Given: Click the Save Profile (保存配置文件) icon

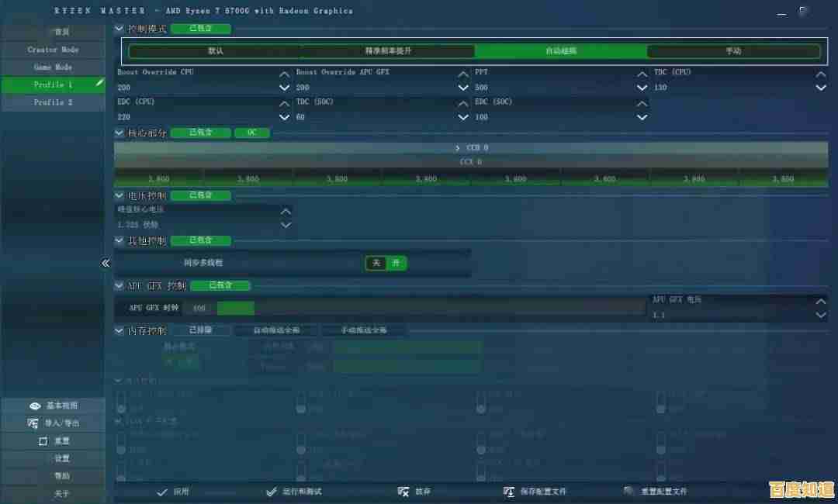Looking at the screenshot, I should point(509,492).
